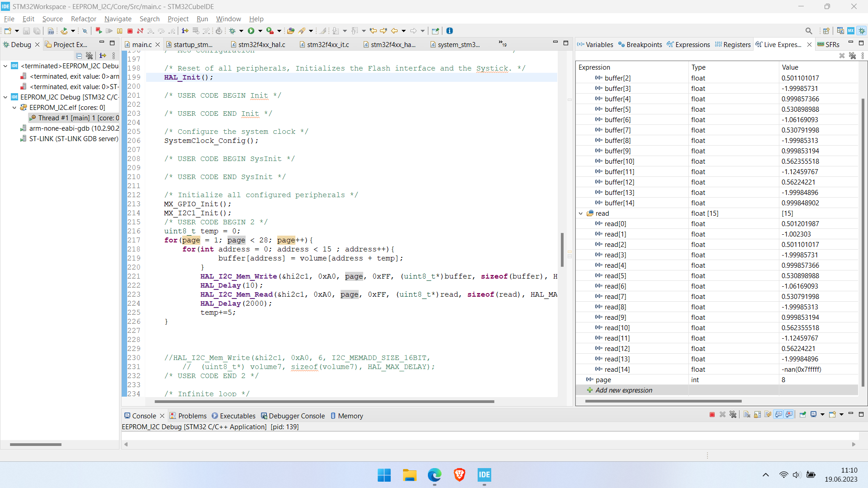Switch to the Breakpoints tab
Viewport: 868px width, 488px height.
tap(640, 44)
